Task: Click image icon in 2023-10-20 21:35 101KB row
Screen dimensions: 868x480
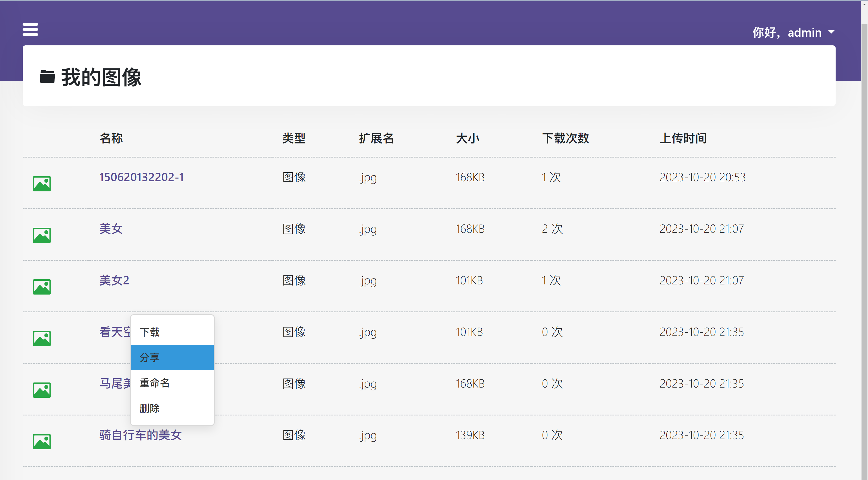Action: pyautogui.click(x=42, y=339)
